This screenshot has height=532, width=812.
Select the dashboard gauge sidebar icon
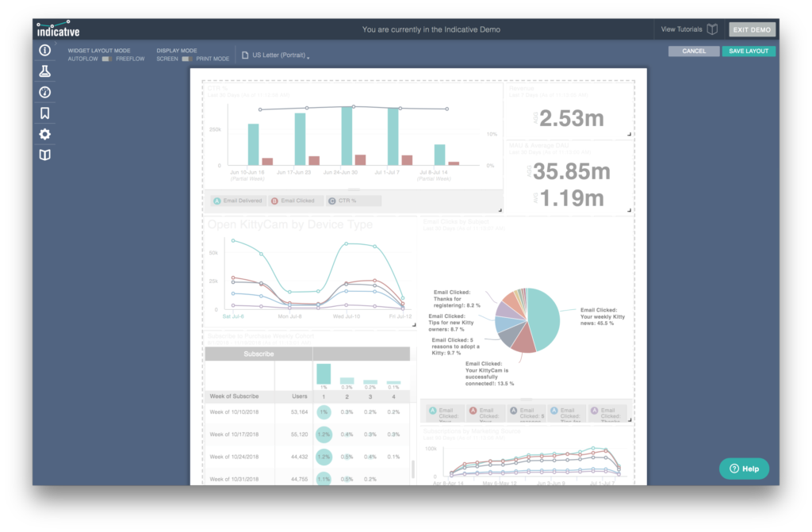point(45,92)
